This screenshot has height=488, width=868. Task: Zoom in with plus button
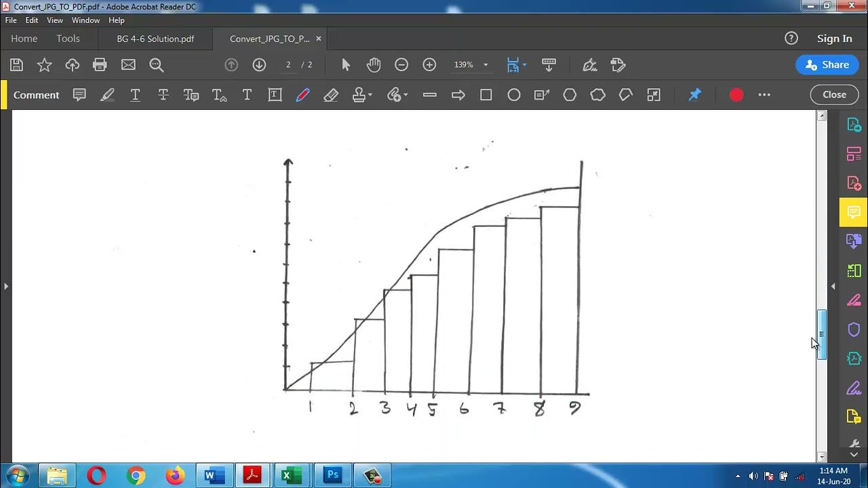pyautogui.click(x=429, y=65)
